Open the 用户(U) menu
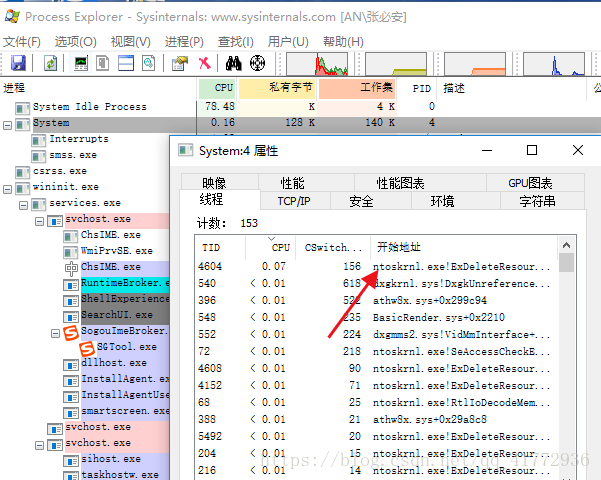 coord(288,41)
